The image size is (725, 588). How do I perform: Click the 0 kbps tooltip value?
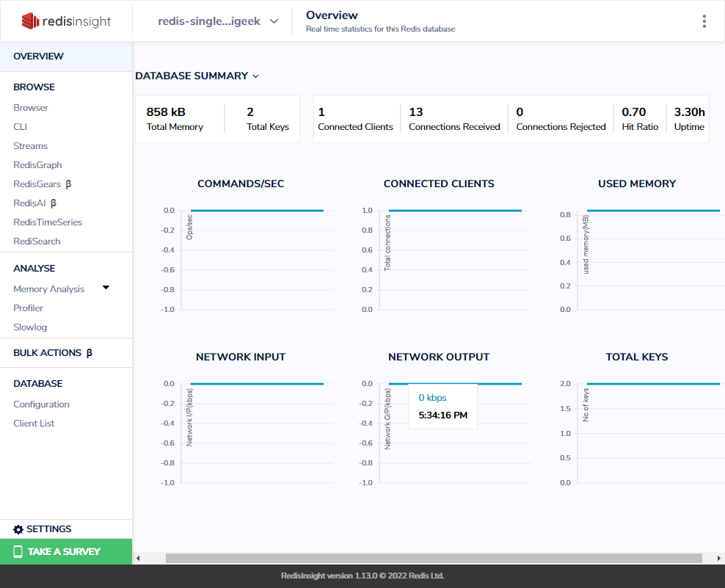[x=432, y=397]
